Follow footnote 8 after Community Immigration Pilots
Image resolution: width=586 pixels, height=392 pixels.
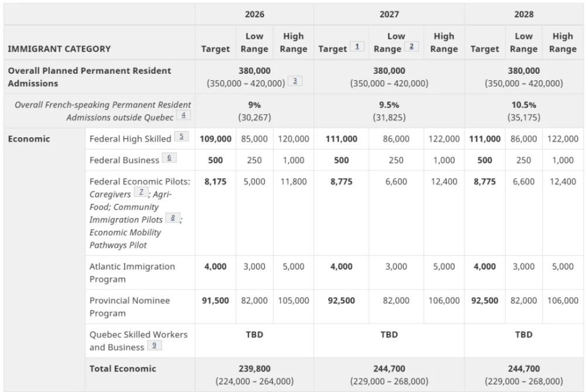(x=173, y=218)
